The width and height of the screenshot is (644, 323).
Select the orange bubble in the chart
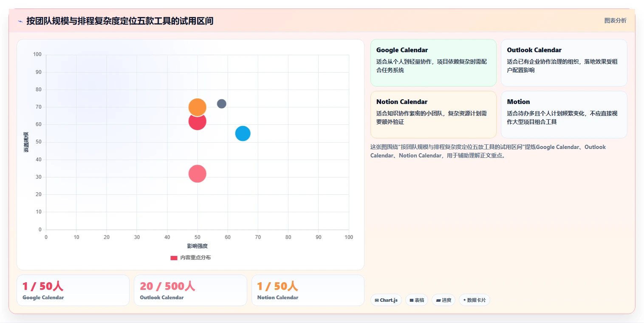click(197, 107)
